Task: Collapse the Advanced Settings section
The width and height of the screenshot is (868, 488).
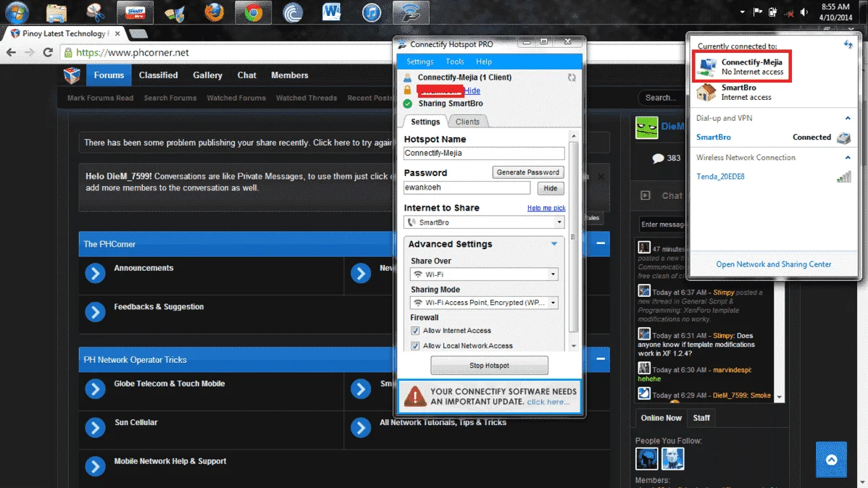Action: pos(554,244)
